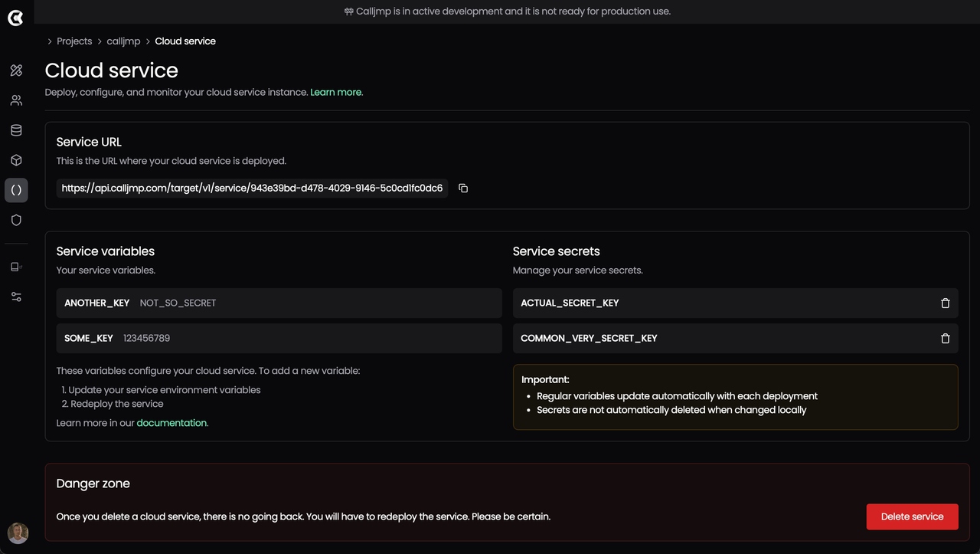Viewport: 980px width, 554px height.
Task: Select the SOME_KEY variable row
Action: (279, 338)
